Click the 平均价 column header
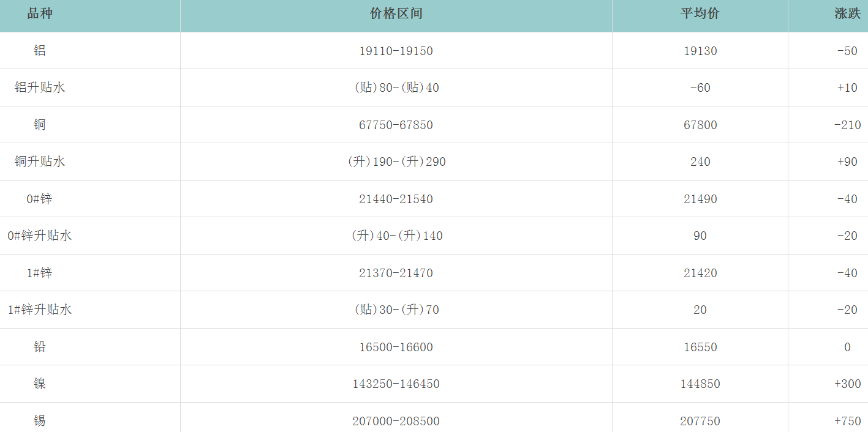868x432 pixels. pyautogui.click(x=700, y=14)
